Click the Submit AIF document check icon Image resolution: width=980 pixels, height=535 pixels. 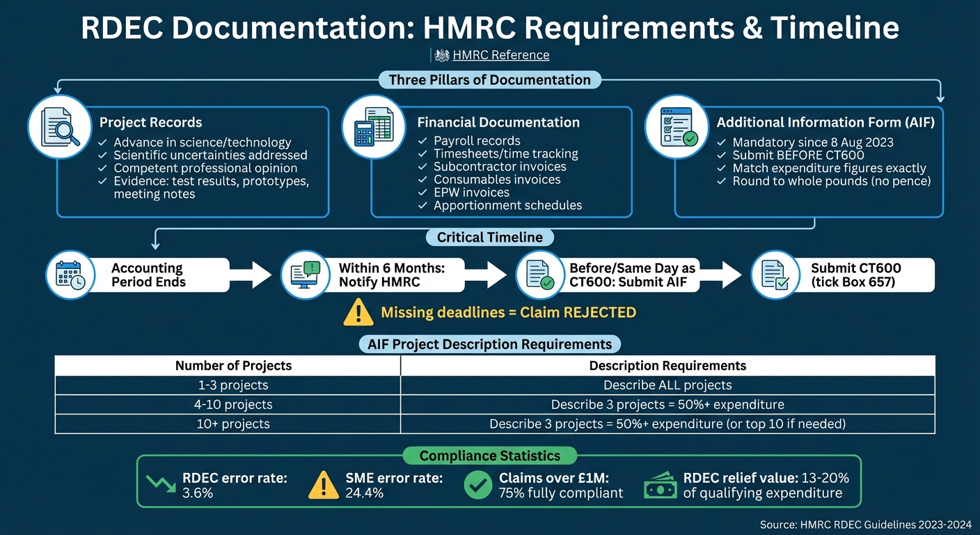pos(539,275)
